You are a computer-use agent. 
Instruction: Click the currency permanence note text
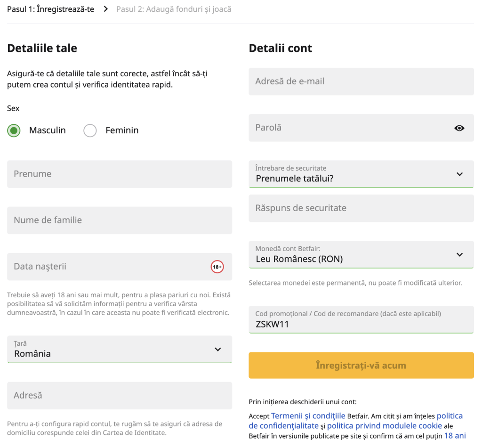point(356,283)
